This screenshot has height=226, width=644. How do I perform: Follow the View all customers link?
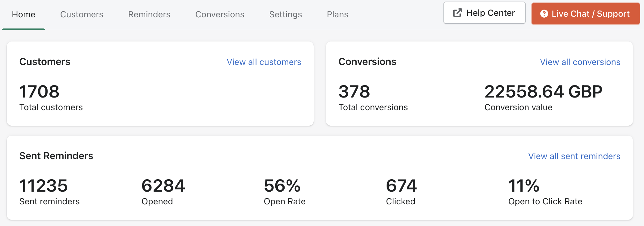264,62
